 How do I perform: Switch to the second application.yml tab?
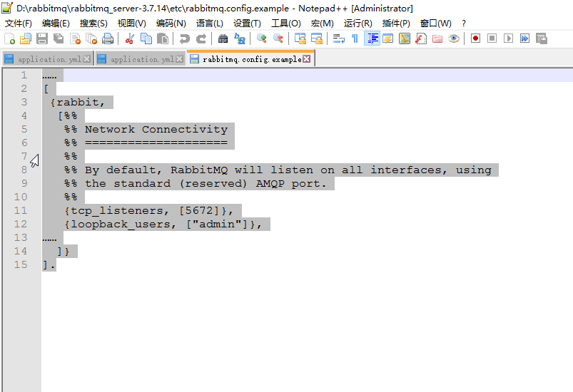[142, 59]
